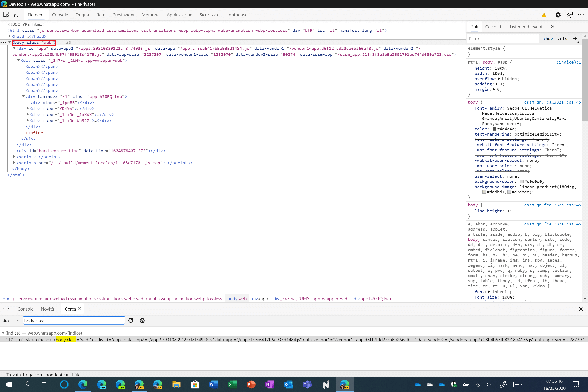Open the Novità drawer tab
This screenshot has width=588, height=392.
pos(47,309)
